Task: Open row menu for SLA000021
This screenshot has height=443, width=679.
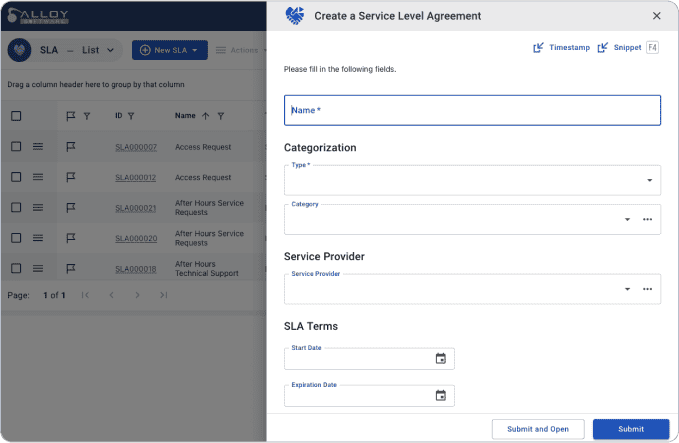Action: [x=38, y=208]
